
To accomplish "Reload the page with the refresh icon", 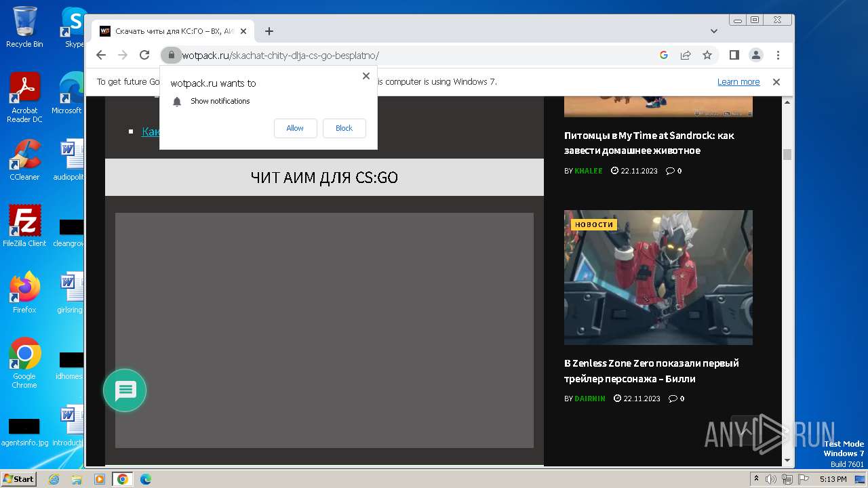I will [x=144, y=55].
